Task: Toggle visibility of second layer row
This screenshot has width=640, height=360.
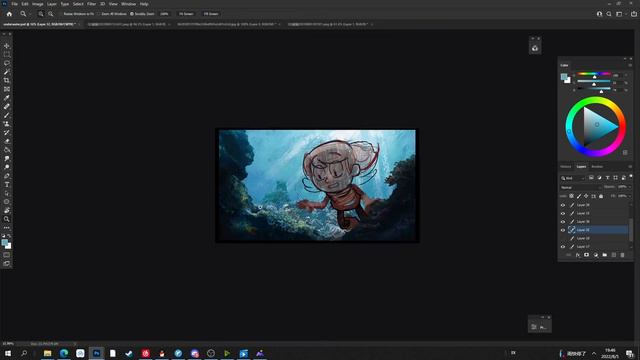Action: (x=563, y=213)
